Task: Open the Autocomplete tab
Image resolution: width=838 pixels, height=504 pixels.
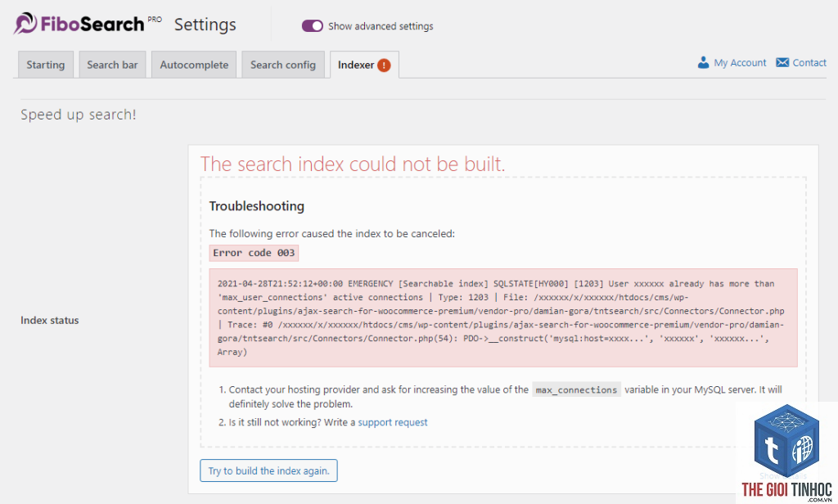Action: (x=194, y=65)
